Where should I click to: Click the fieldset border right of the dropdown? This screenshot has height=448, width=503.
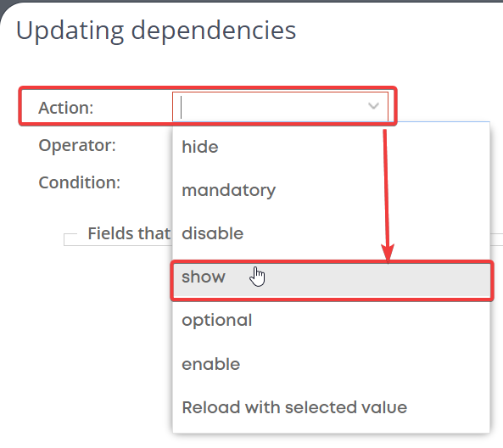(x=496, y=234)
